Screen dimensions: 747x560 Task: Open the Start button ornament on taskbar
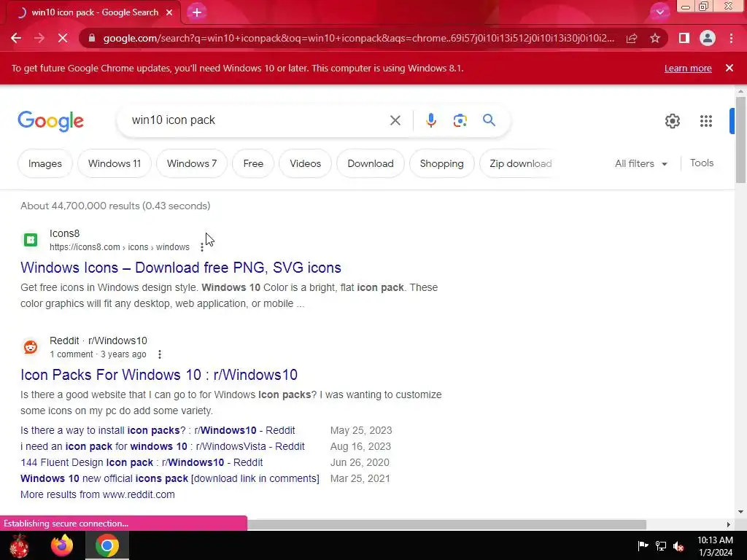click(19, 545)
